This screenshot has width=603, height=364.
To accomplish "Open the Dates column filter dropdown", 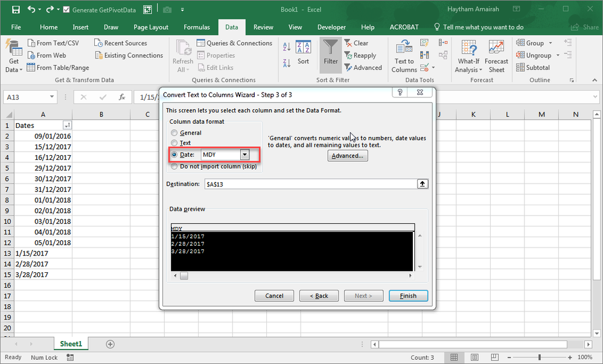I will [67, 126].
